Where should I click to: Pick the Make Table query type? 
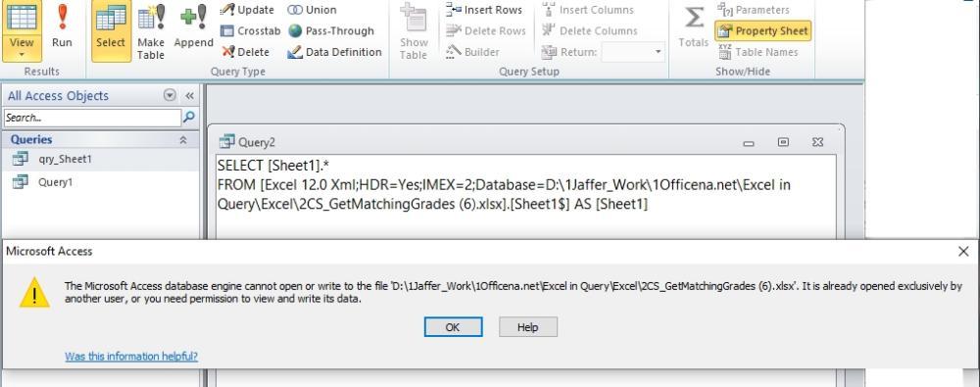point(151,31)
